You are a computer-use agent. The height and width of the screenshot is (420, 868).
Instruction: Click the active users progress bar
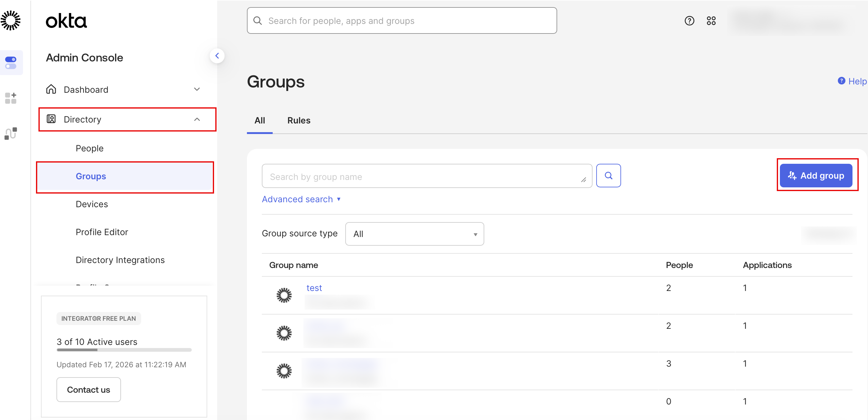tap(124, 350)
